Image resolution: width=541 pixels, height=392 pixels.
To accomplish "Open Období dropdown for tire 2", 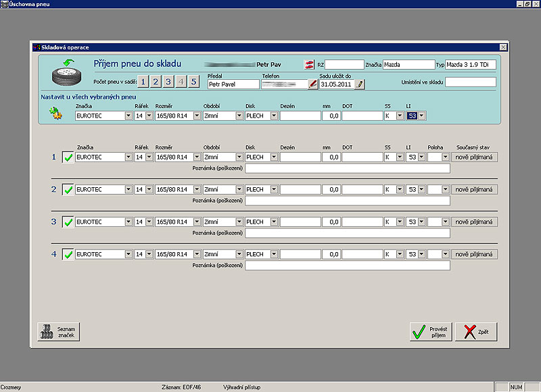I will (x=239, y=190).
